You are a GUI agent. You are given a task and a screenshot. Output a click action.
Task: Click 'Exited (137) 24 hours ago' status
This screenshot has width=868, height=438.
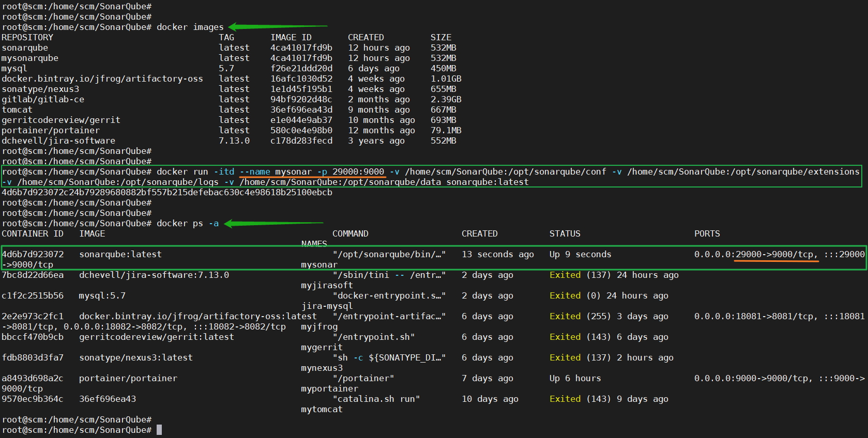(x=614, y=275)
